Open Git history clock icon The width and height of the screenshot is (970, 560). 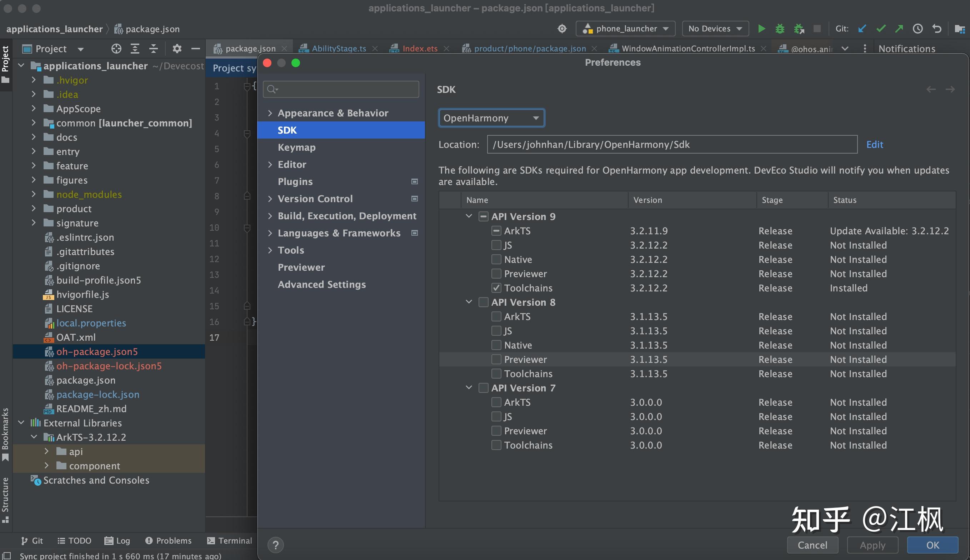point(918,29)
